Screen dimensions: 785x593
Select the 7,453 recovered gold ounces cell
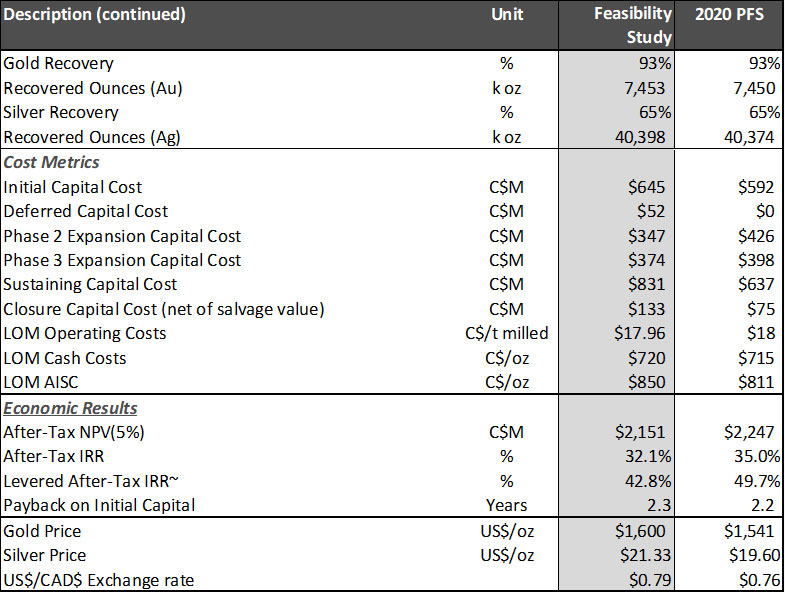[641, 88]
